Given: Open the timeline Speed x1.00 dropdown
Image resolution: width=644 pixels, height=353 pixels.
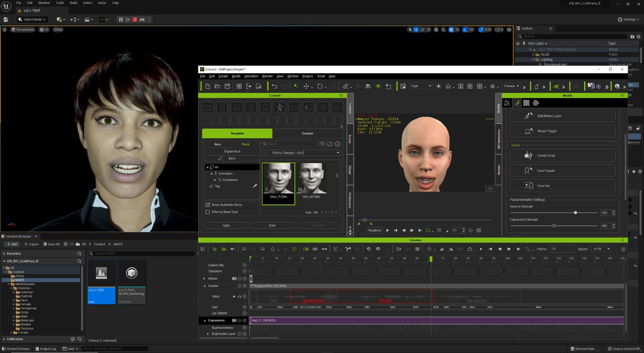Looking at the screenshot, I should pos(601,249).
